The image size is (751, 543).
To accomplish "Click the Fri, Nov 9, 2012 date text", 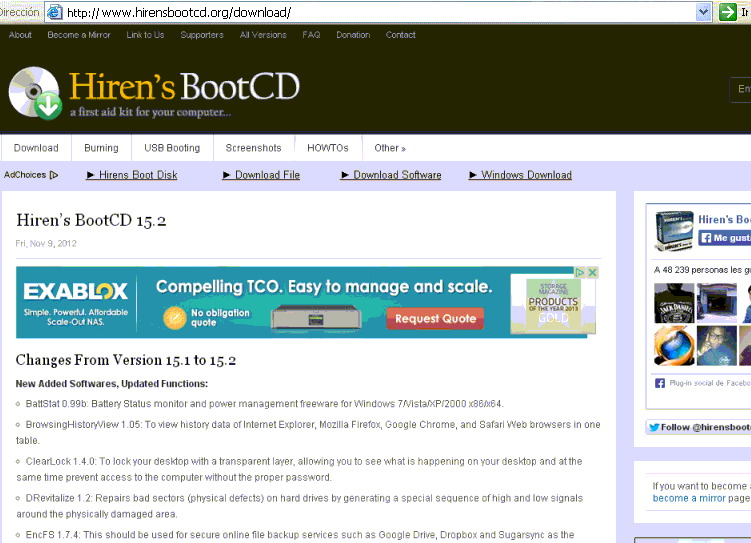I will (x=46, y=243).
